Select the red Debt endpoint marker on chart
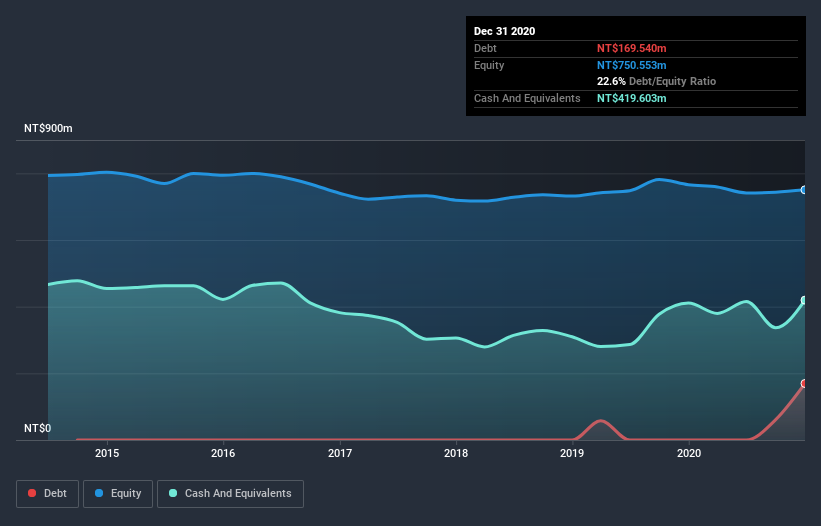The image size is (821, 526). tap(804, 383)
